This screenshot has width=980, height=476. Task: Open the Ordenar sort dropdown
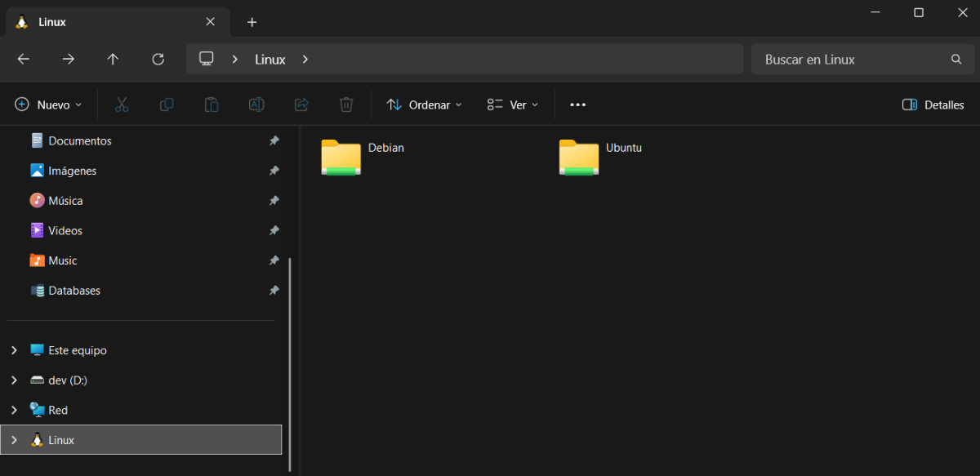[x=424, y=105]
